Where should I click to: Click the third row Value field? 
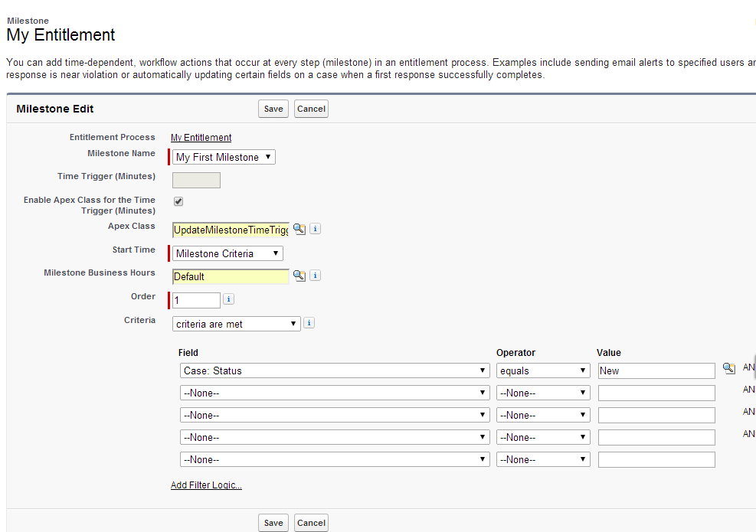[656, 415]
